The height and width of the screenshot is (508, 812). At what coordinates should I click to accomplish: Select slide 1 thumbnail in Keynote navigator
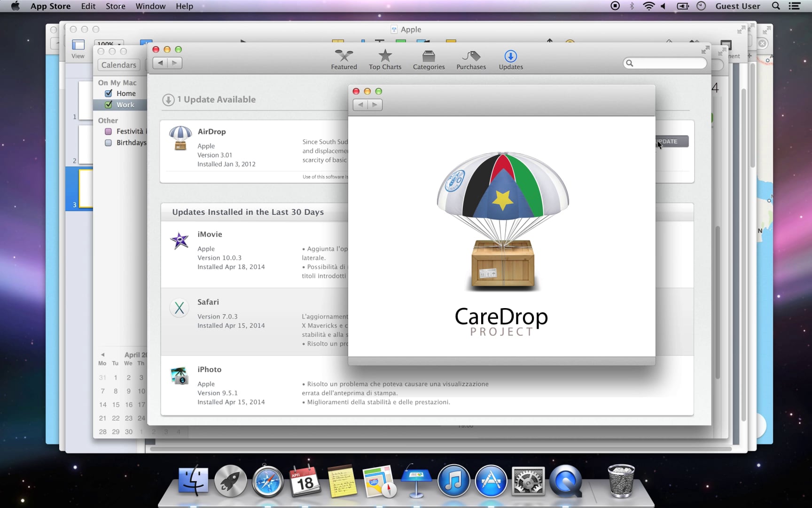(x=85, y=100)
